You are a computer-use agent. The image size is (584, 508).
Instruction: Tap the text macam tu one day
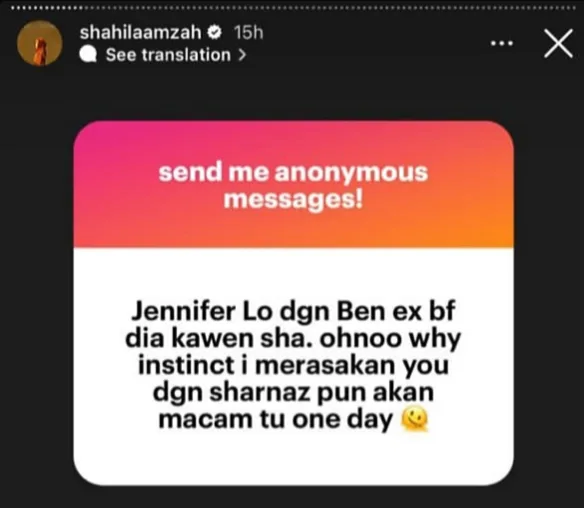tap(276, 420)
